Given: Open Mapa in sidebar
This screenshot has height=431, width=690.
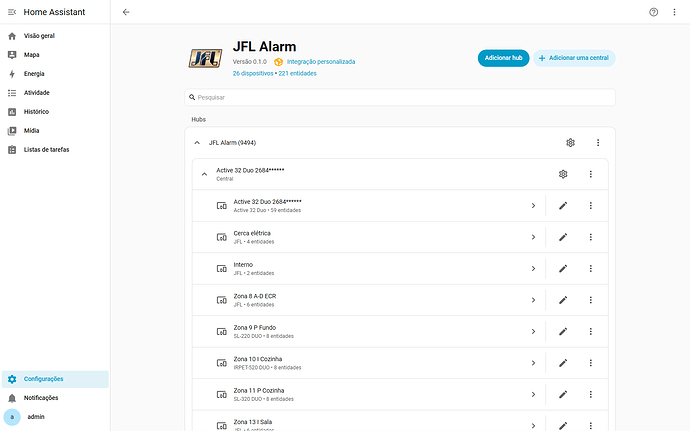Looking at the screenshot, I should [55, 55].
